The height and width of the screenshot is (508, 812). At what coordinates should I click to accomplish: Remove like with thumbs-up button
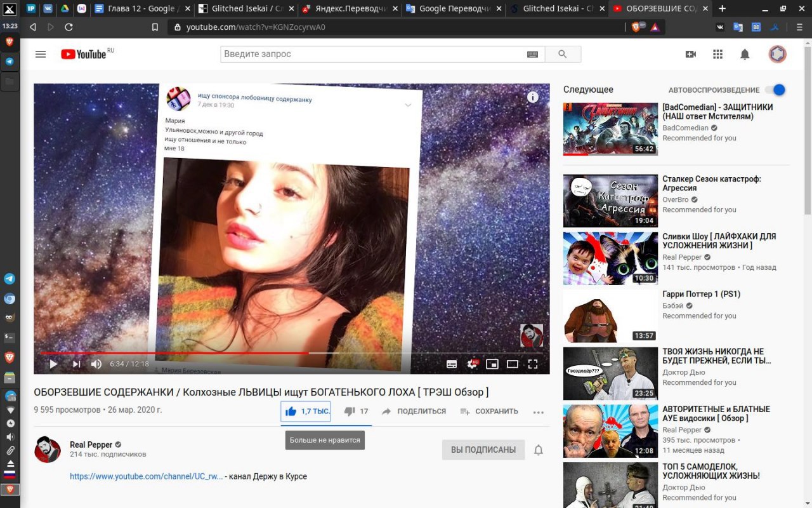coord(306,411)
